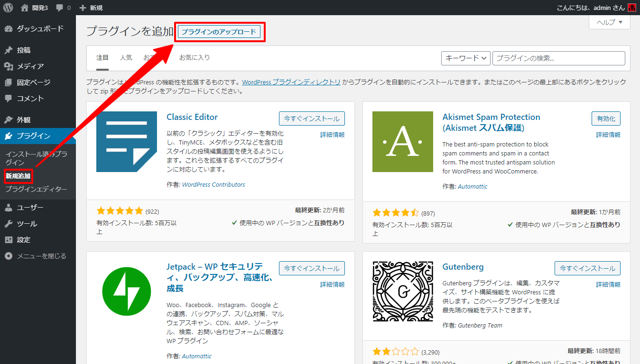Click Classic Editor's 5-star rating
This screenshot has height=364, width=640.
coord(120,211)
